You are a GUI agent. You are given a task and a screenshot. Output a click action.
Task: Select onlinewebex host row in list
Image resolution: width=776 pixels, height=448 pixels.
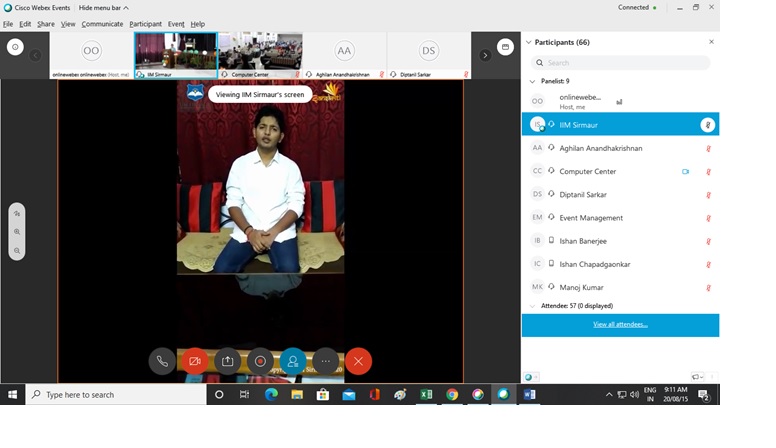621,101
